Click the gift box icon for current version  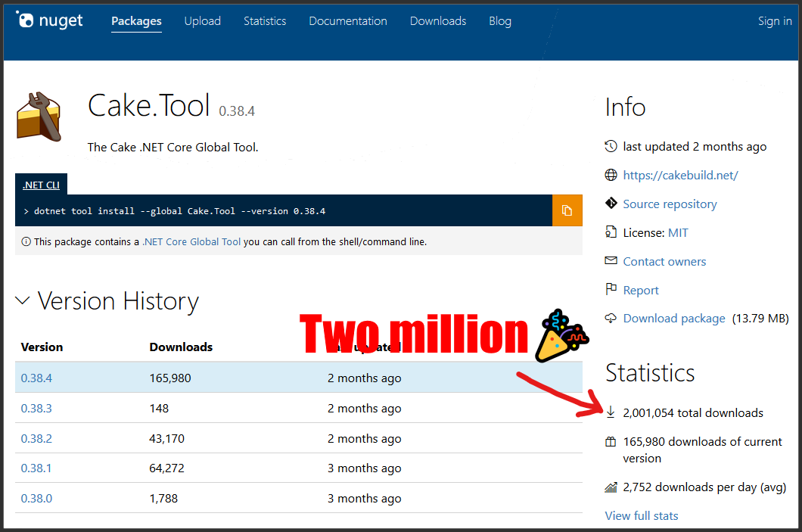611,441
